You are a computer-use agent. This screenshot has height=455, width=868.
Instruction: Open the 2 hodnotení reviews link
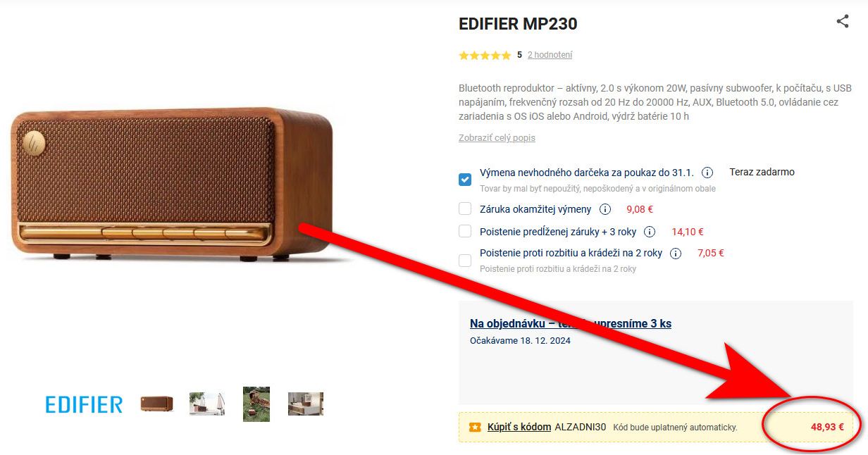550,55
